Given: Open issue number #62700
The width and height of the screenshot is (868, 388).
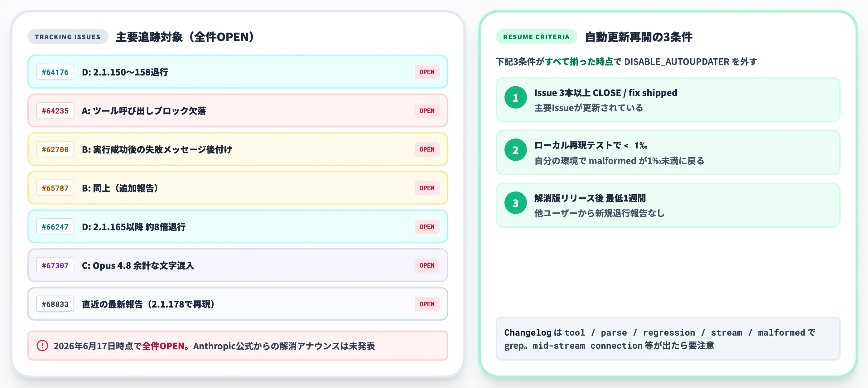Looking at the screenshot, I should point(55,149).
